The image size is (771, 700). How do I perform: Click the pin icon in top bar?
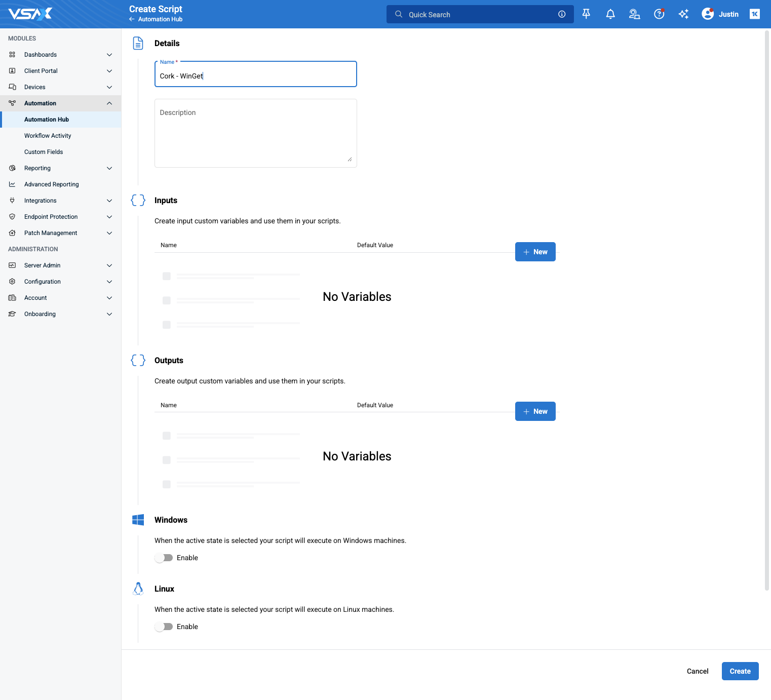pyautogui.click(x=586, y=14)
